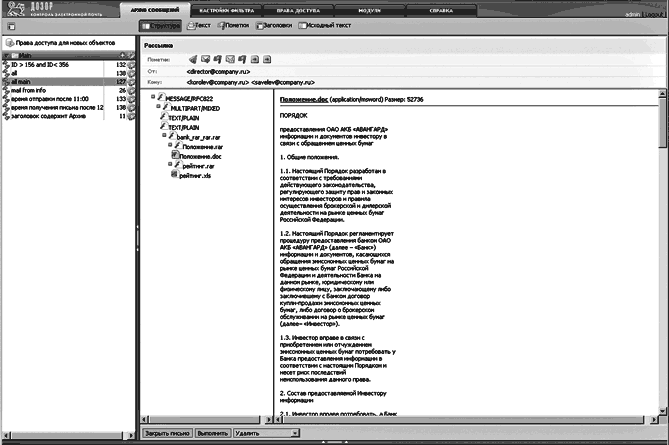Click the filter icon left of 'mail from info'

click(x=6, y=90)
